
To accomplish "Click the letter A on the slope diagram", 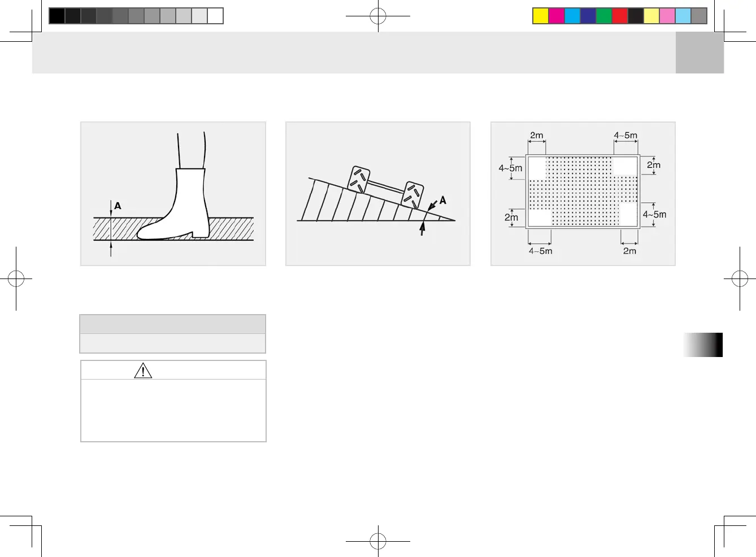I will point(443,200).
